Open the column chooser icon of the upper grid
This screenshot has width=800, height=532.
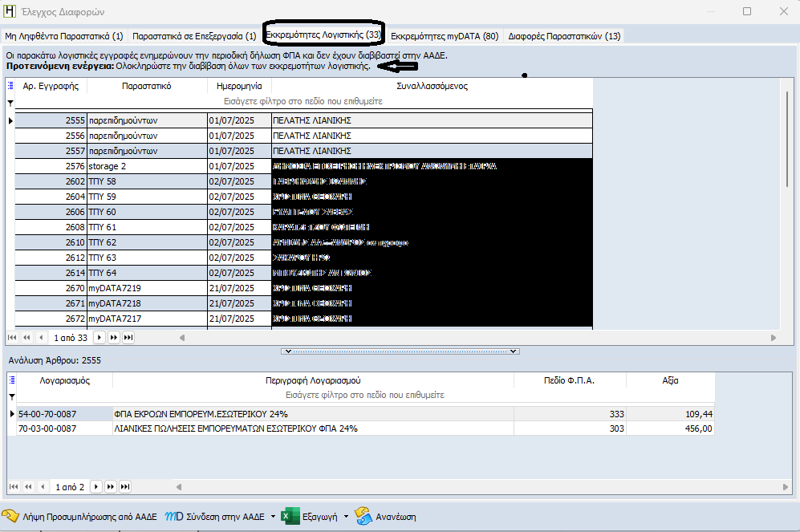click(x=10, y=86)
